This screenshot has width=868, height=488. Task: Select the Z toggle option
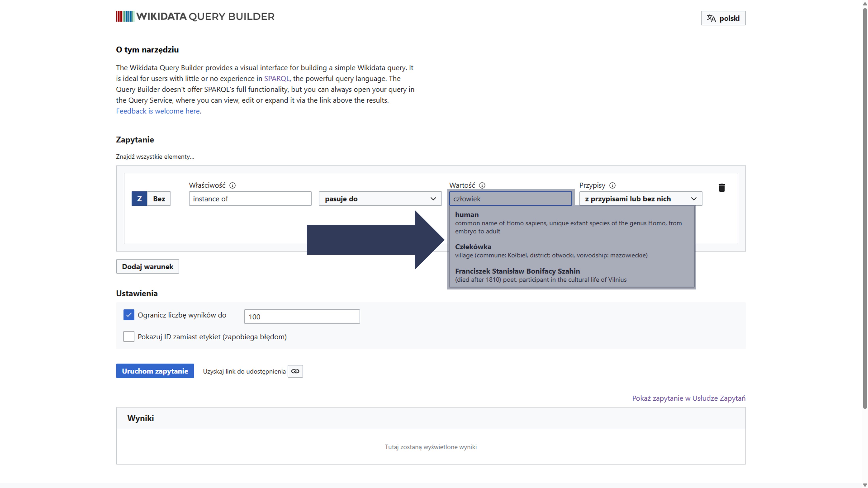coord(139,199)
